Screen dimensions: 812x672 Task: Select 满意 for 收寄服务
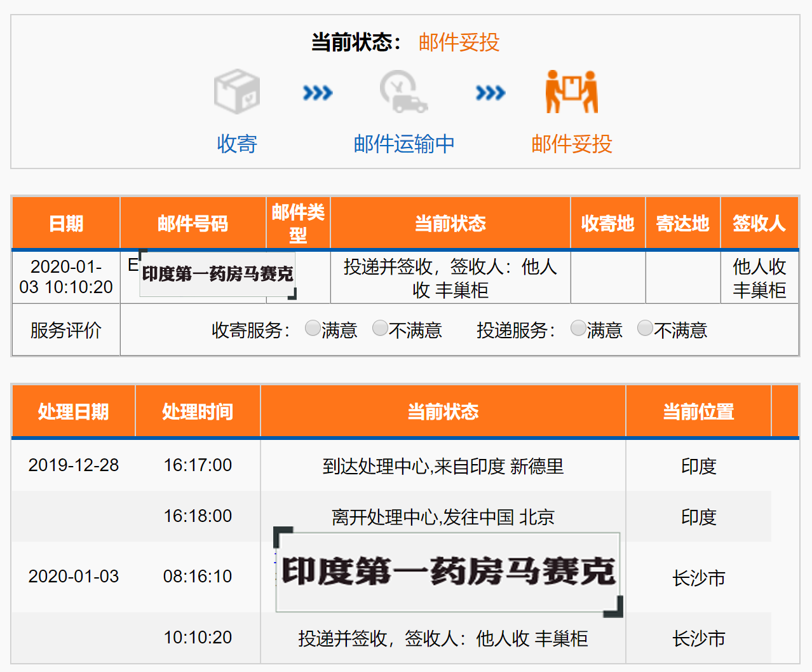tap(313, 328)
